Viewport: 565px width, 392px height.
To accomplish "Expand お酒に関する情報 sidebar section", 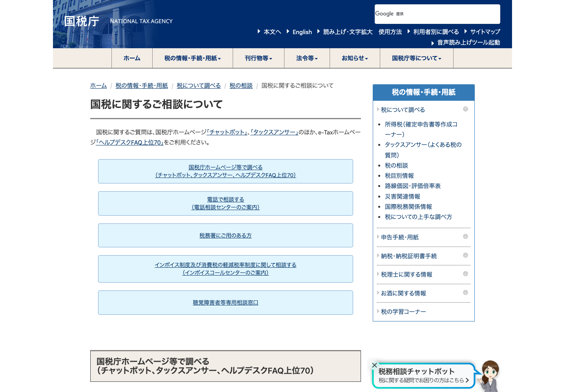I will coord(403,293).
